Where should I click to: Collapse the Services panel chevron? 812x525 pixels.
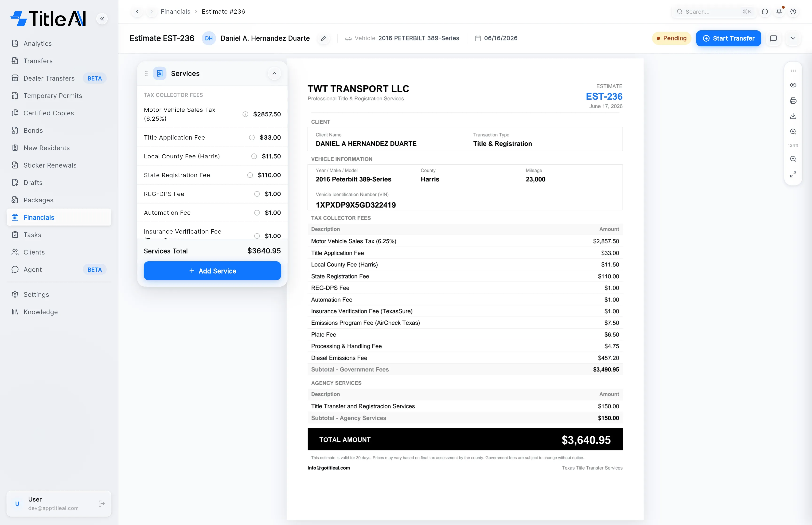[x=274, y=73]
